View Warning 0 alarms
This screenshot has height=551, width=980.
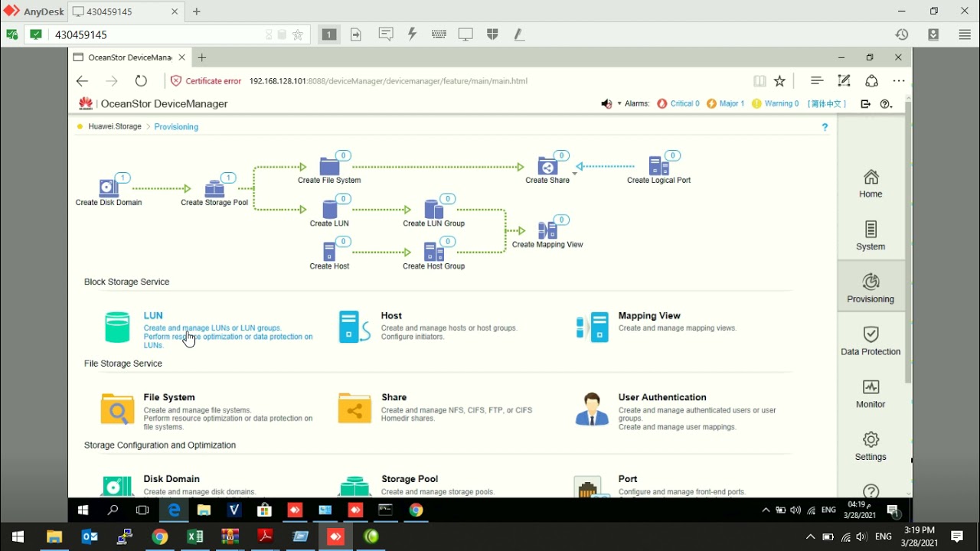point(776,103)
